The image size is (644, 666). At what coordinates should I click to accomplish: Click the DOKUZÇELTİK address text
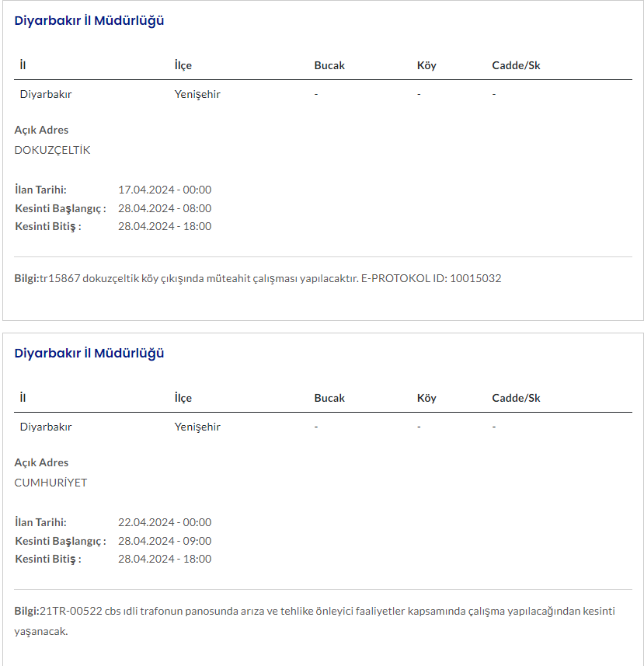52,150
